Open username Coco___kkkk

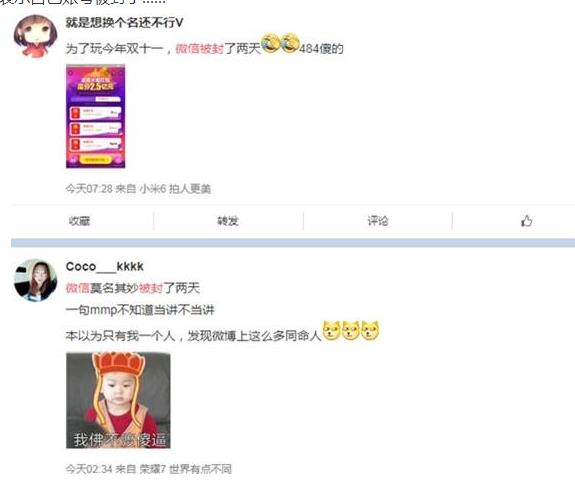tap(105, 266)
